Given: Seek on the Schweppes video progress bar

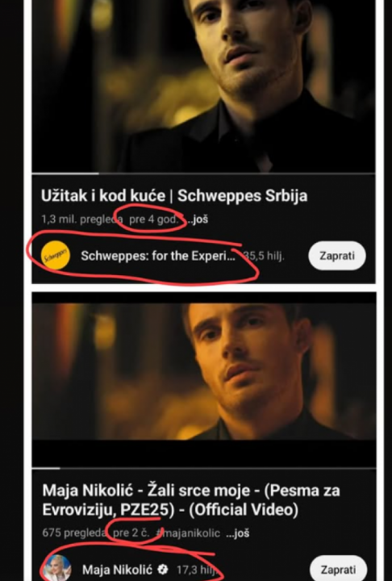Looking at the screenshot, I should click(203, 173).
